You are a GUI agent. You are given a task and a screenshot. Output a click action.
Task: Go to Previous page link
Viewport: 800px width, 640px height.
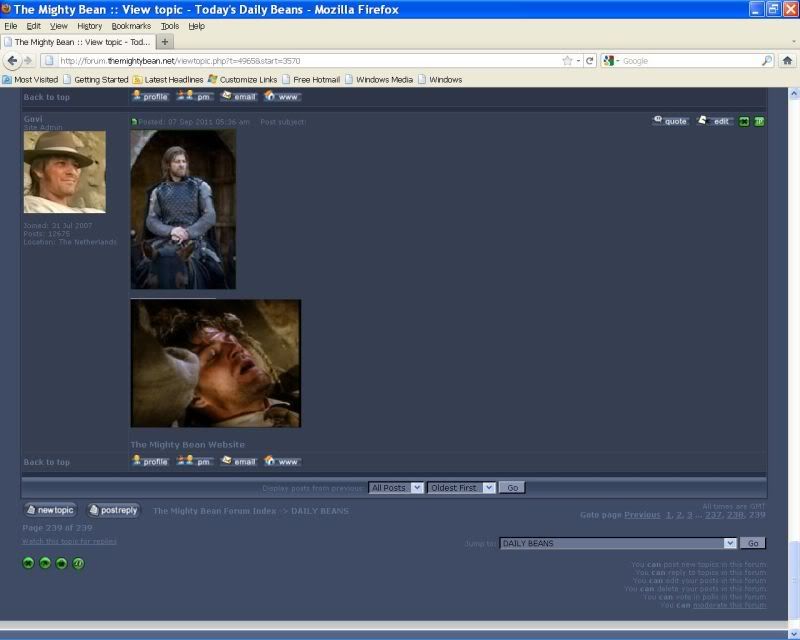(642, 514)
